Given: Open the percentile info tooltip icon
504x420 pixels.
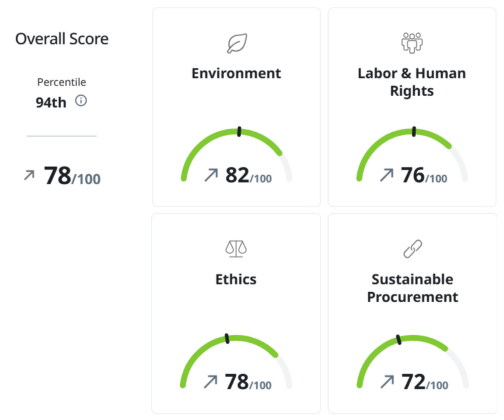Looking at the screenshot, I should click(x=82, y=101).
